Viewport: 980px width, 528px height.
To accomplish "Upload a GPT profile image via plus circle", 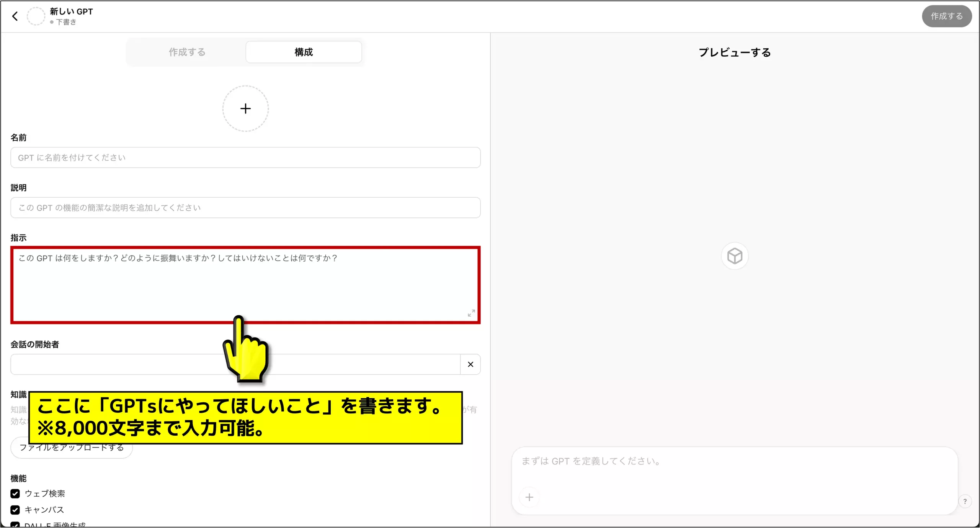I will 245,108.
